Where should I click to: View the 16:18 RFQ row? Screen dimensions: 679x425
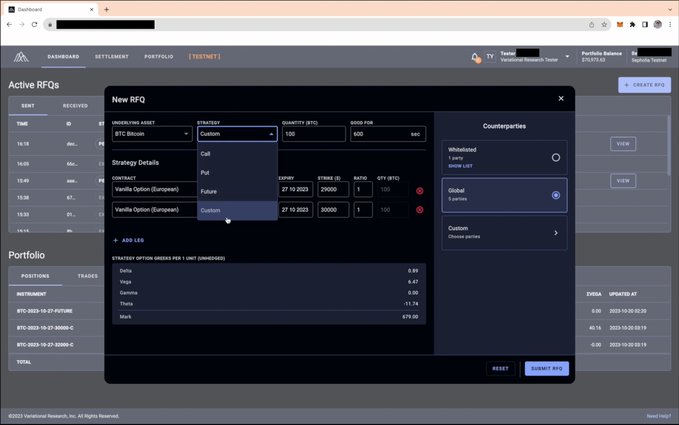pos(623,144)
